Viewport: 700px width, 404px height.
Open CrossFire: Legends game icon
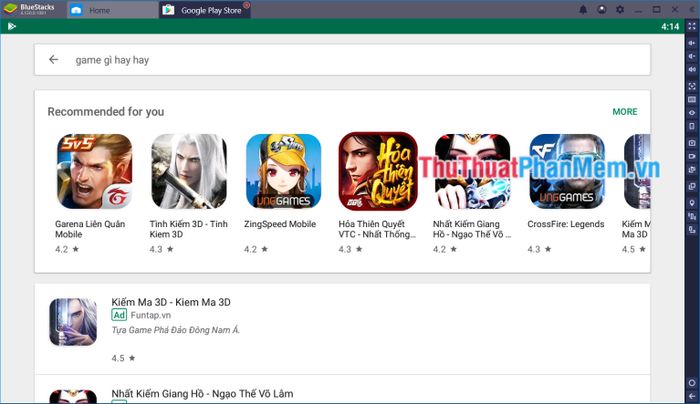pos(567,171)
